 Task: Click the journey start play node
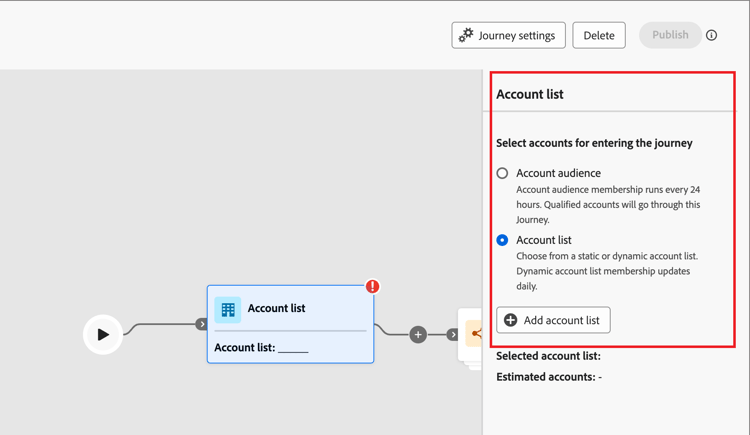pos(103,334)
